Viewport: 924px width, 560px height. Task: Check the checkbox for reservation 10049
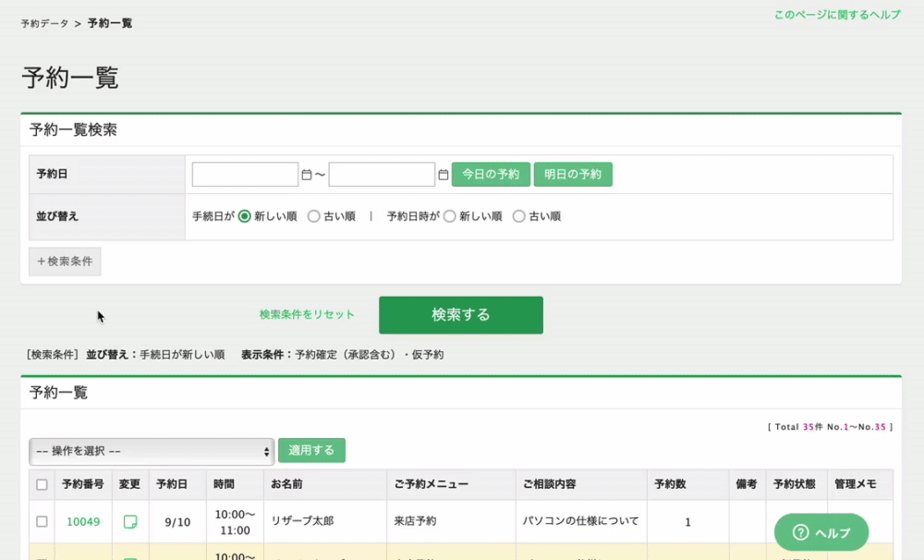(42, 522)
